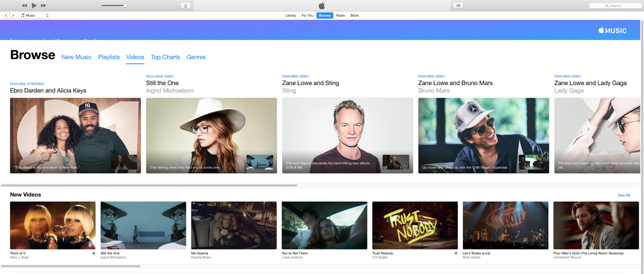Select the Videos section

click(135, 57)
